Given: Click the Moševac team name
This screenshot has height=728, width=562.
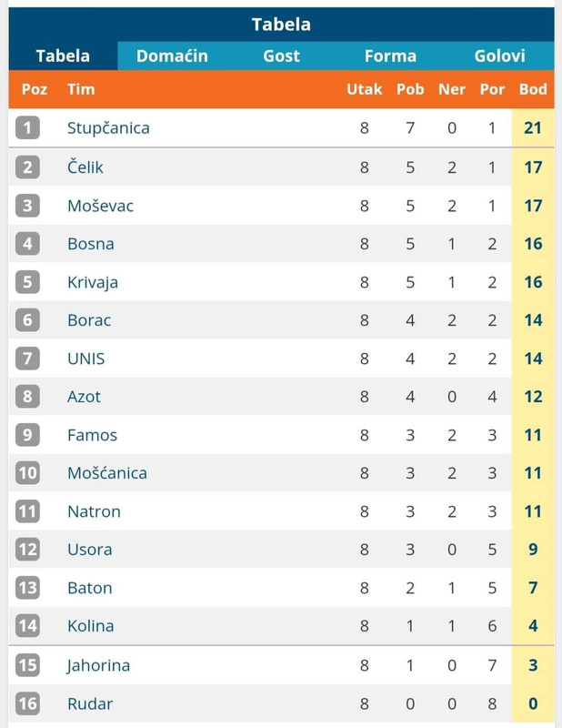Looking at the screenshot, I should click(x=100, y=206).
